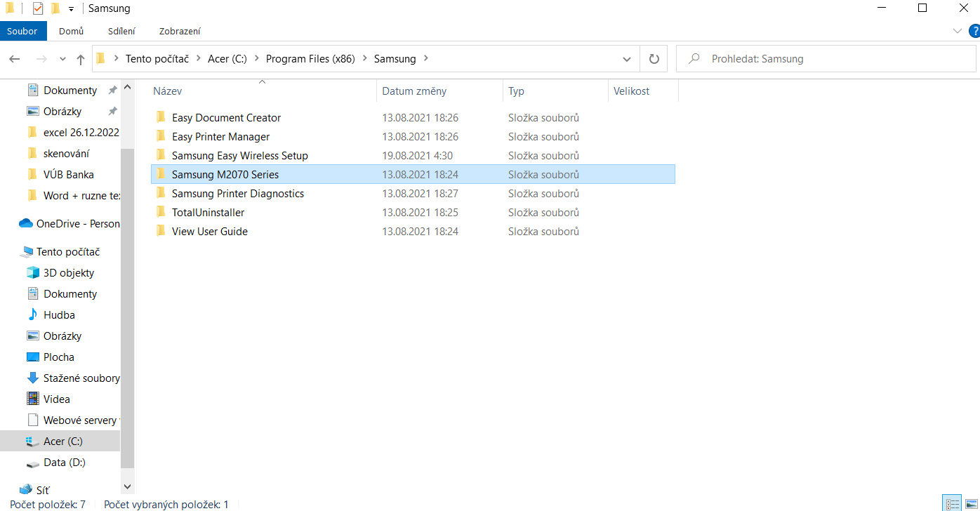Select the Samsung M2070 Series folder
Image resolution: width=980 pixels, height=511 pixels.
tap(413, 174)
